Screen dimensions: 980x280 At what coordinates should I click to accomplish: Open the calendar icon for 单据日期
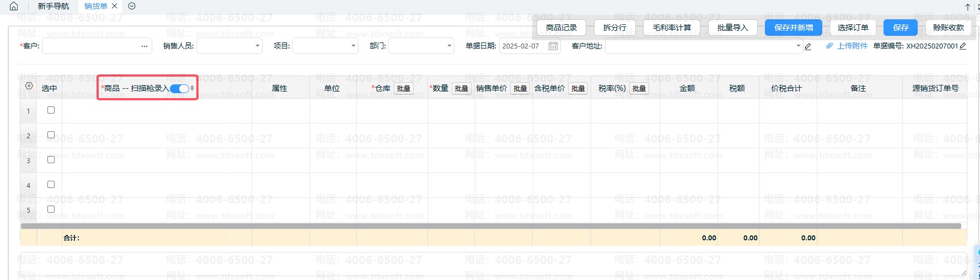click(x=553, y=46)
